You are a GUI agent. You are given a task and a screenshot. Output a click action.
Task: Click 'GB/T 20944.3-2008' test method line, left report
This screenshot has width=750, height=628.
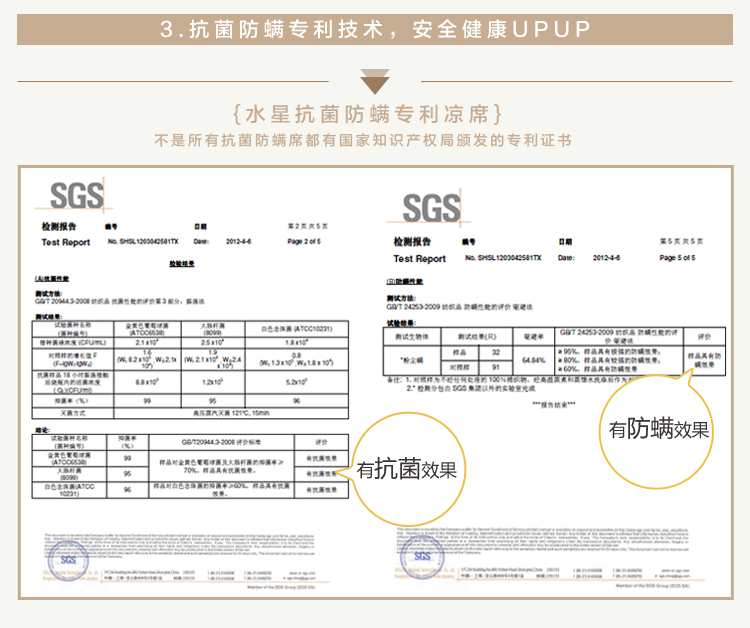point(120,301)
